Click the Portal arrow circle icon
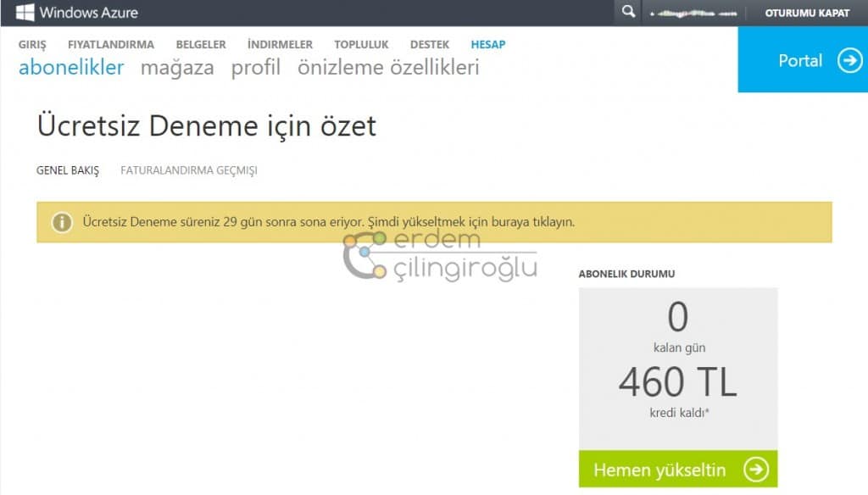Screen dimensions: 868x495 tap(849, 60)
